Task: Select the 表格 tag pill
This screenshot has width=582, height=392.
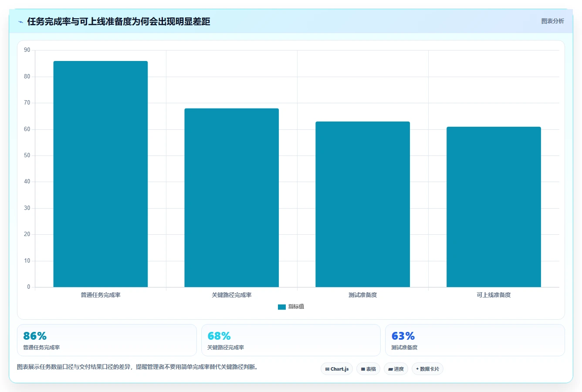Action: point(368,369)
